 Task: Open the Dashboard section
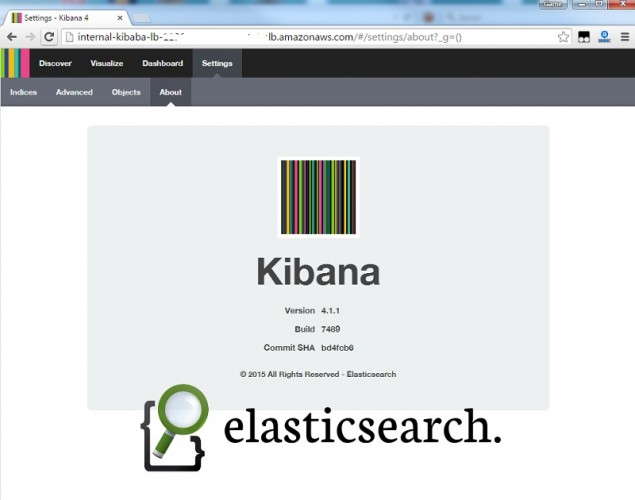click(162, 63)
